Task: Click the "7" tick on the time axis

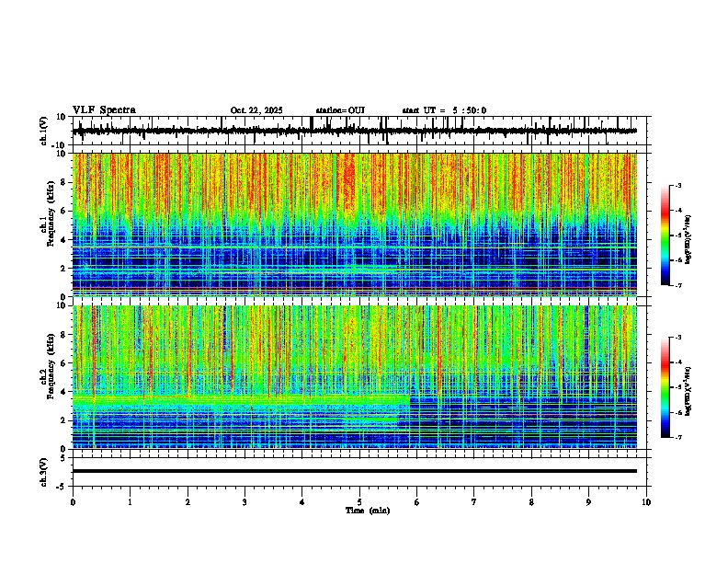Action: (x=474, y=502)
